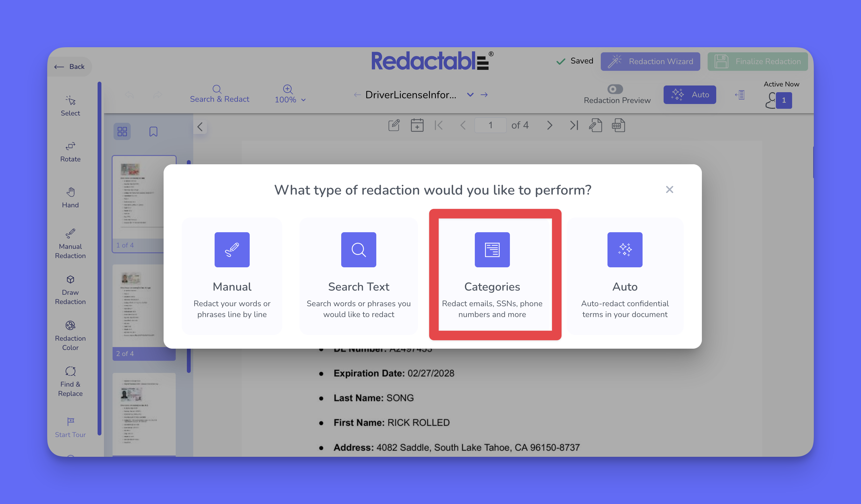
Task: Close the redaction type dialog
Action: tap(669, 189)
